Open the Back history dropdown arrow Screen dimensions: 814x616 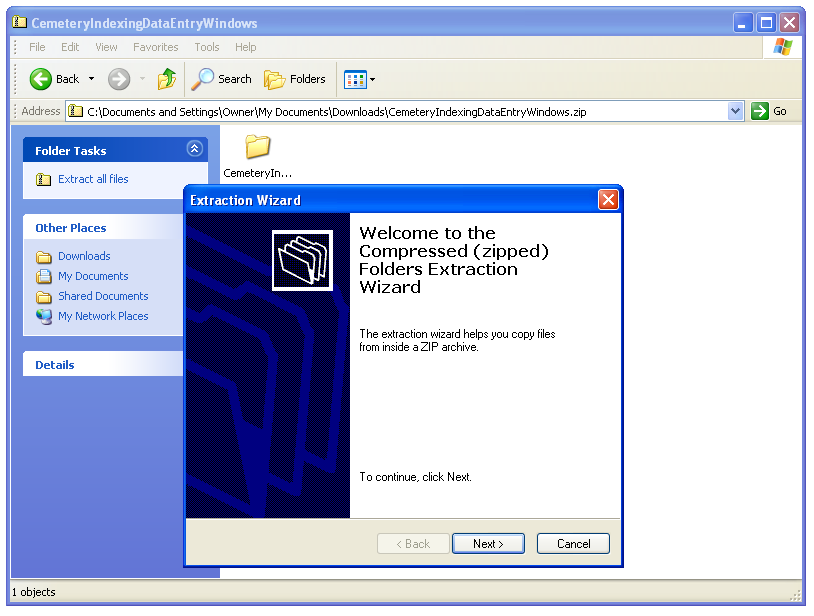[91, 79]
